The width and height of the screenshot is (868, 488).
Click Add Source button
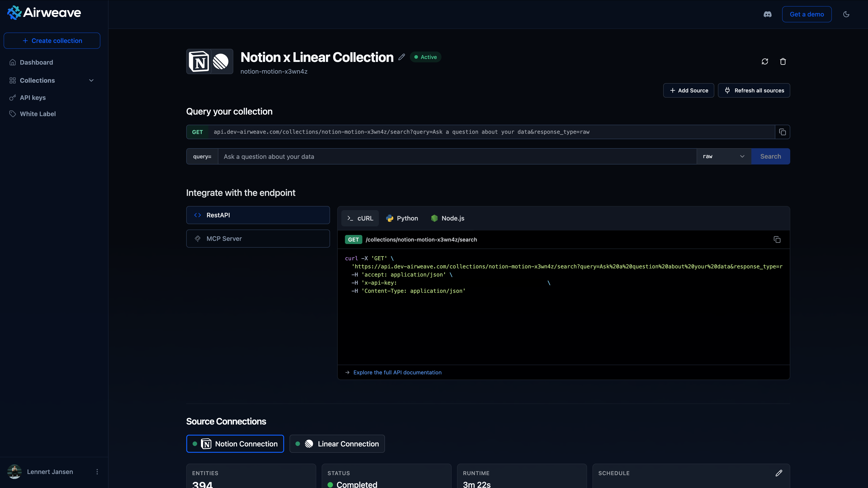(688, 90)
